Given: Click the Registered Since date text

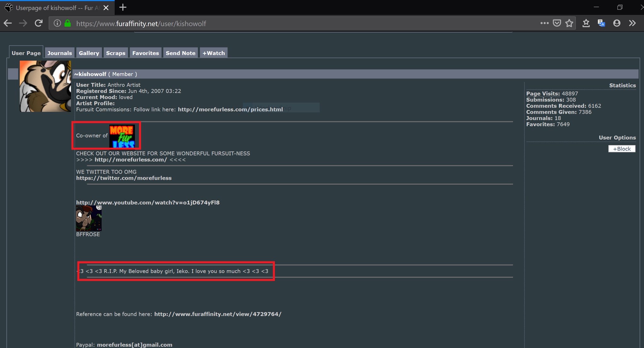Looking at the screenshot, I should click(x=128, y=91).
